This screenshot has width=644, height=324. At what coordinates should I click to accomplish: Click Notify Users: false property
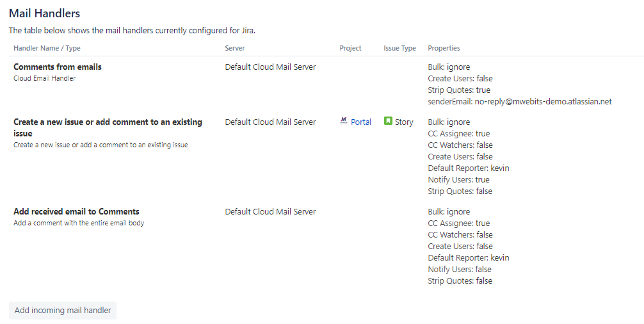pos(460,270)
